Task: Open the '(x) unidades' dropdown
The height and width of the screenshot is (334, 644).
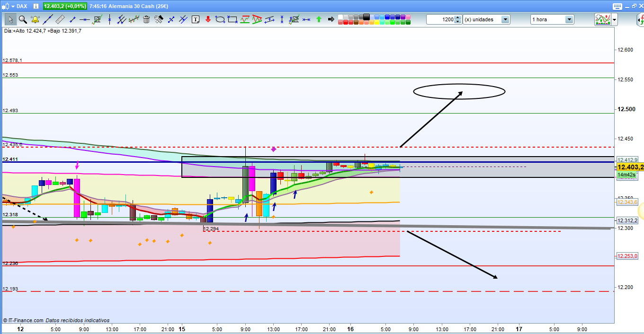Action: click(x=505, y=19)
